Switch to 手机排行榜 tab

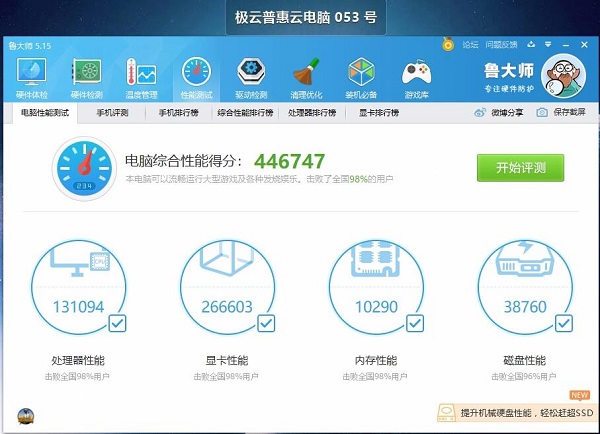(179, 113)
